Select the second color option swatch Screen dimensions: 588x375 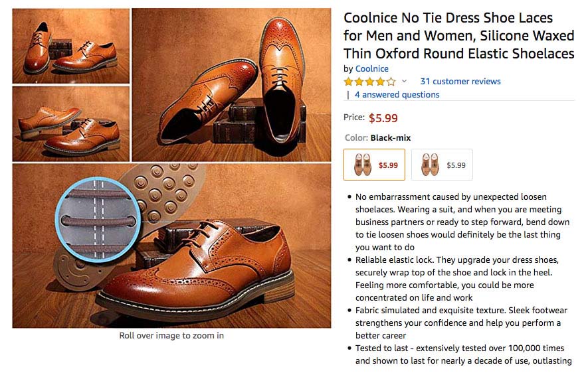tap(442, 165)
